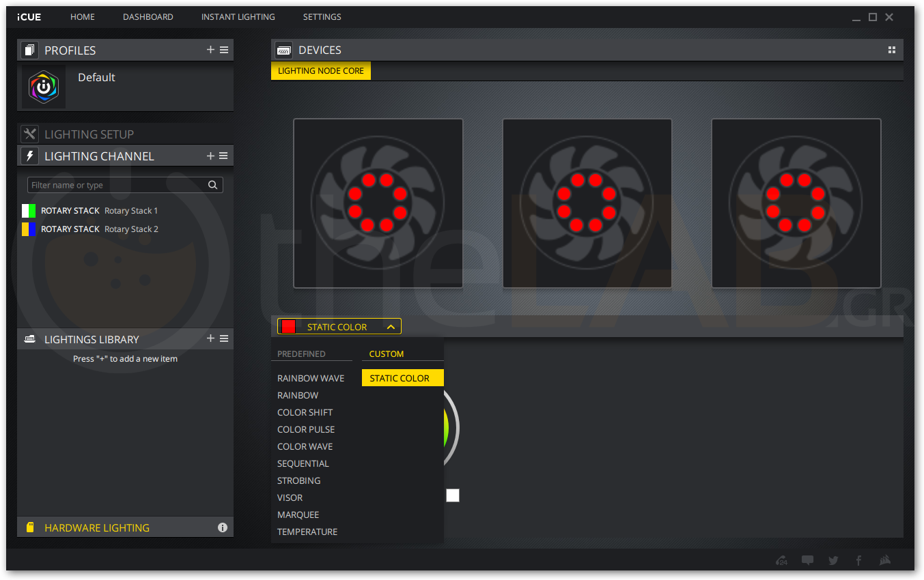Screen dimensions: 924x580
Task: Click the red swatch in effect dropdown
Action: [288, 327]
